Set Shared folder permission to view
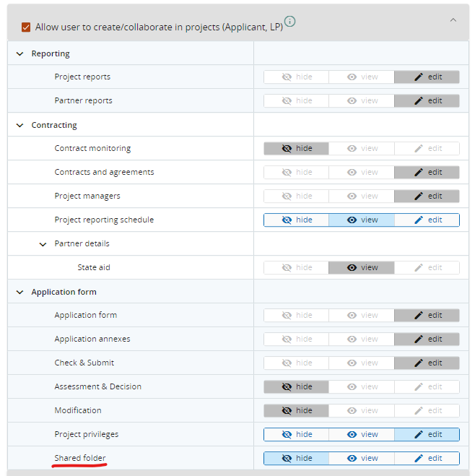The height and width of the screenshot is (476, 475). tap(362, 459)
